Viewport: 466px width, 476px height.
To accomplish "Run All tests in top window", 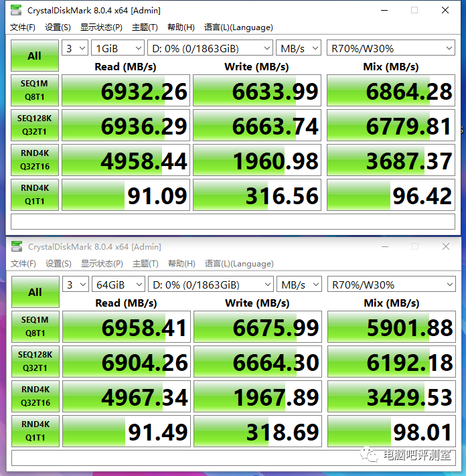I will [x=35, y=56].
